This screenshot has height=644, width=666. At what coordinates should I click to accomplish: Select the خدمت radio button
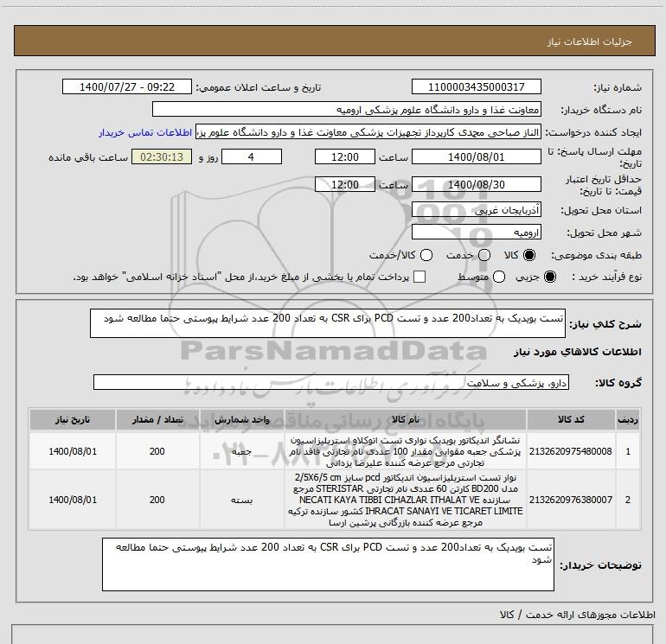pos(484,255)
